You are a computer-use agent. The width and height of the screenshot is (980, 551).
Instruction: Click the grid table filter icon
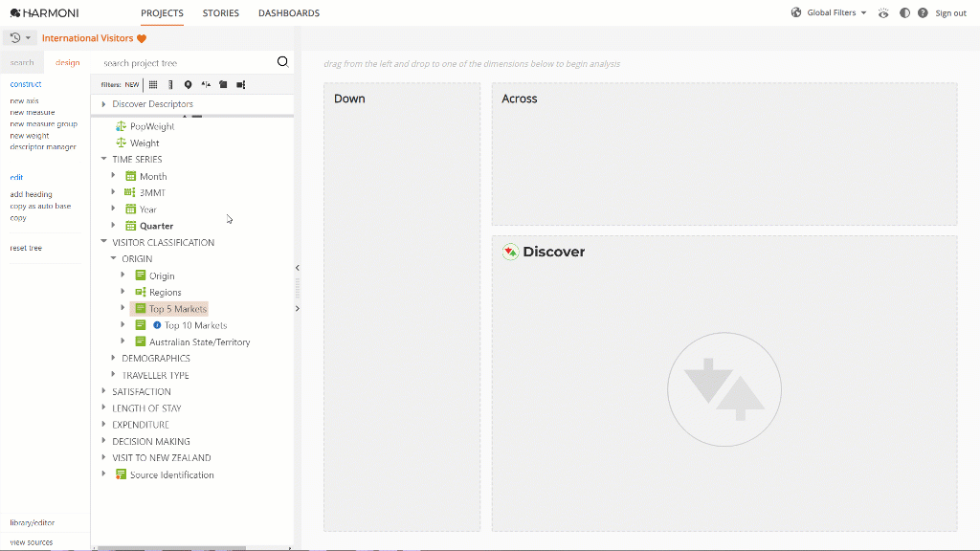(x=153, y=84)
